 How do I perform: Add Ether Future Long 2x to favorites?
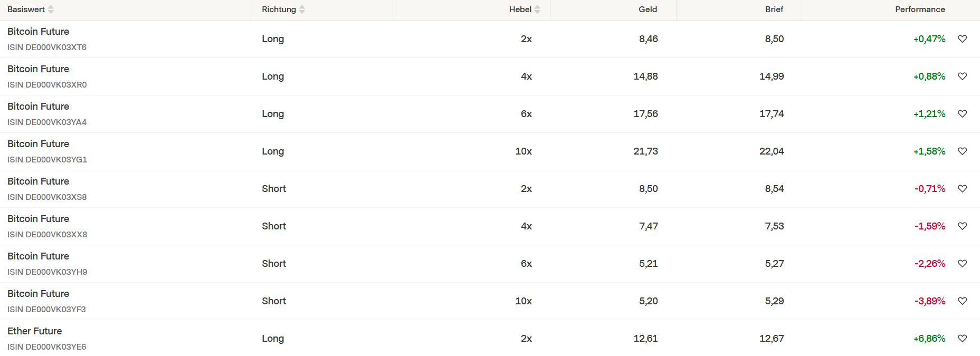click(962, 339)
